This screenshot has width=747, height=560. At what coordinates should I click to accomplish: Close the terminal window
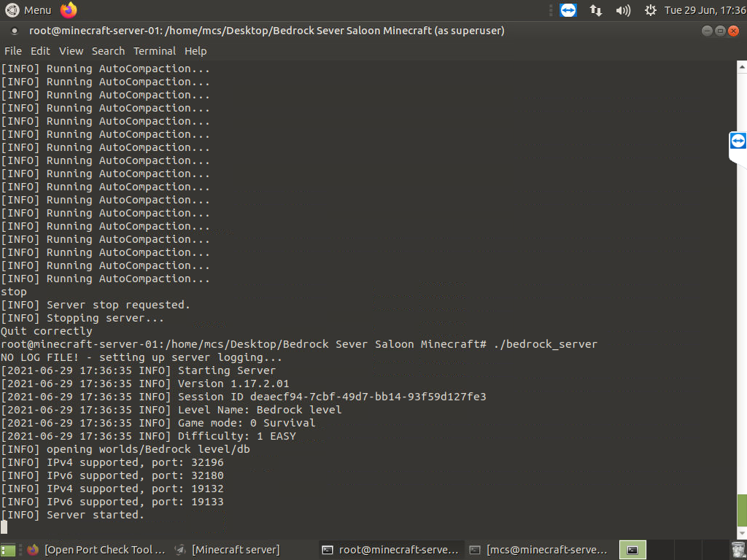point(734,31)
